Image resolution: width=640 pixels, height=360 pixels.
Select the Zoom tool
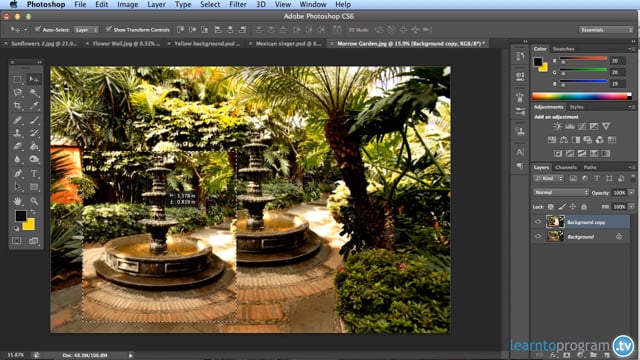34,201
